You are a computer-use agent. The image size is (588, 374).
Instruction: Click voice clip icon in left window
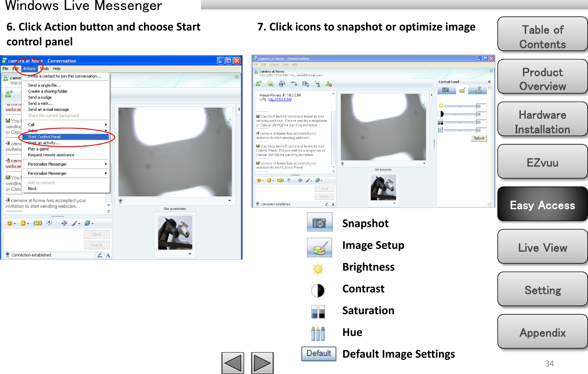click(49, 223)
